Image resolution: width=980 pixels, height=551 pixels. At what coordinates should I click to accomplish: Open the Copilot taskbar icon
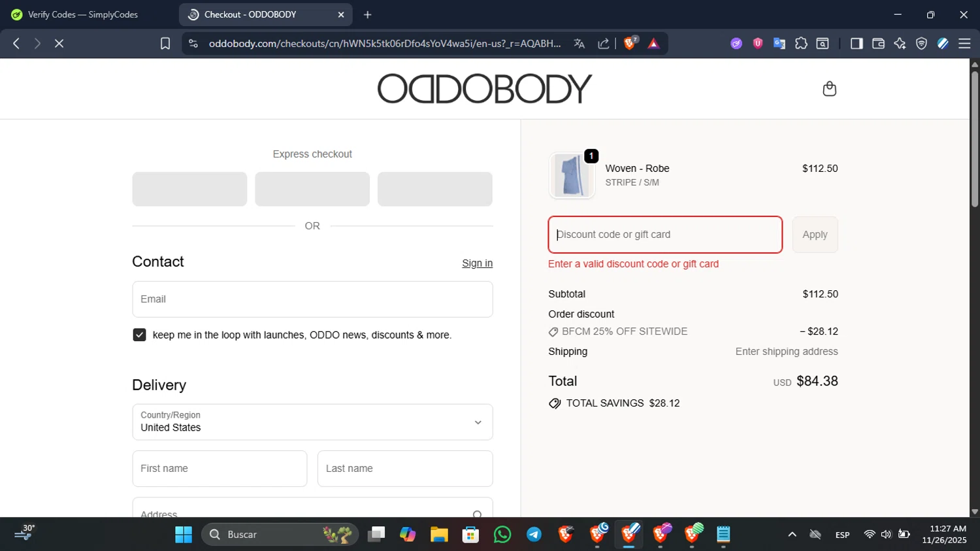(408, 535)
